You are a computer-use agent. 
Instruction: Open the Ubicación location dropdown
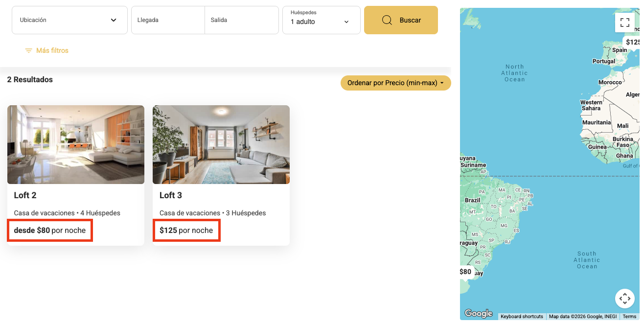[69, 20]
